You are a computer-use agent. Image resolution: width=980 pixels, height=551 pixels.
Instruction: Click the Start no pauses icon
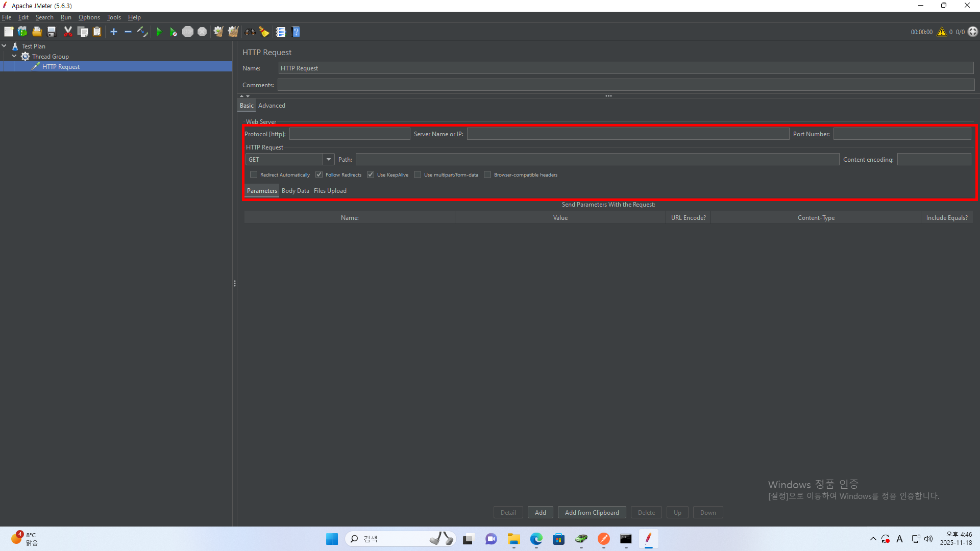[x=173, y=32]
